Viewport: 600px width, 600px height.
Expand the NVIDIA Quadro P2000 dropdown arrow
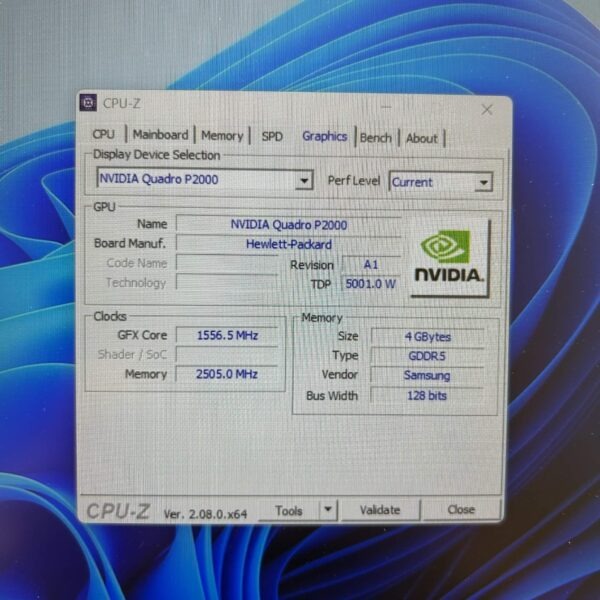(304, 180)
